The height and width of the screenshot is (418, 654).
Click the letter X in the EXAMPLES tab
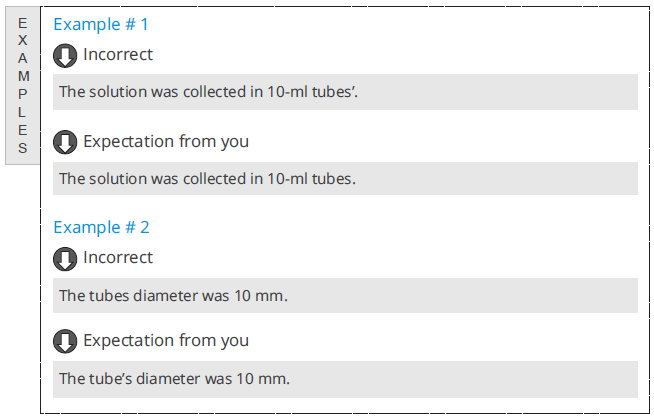point(23,40)
